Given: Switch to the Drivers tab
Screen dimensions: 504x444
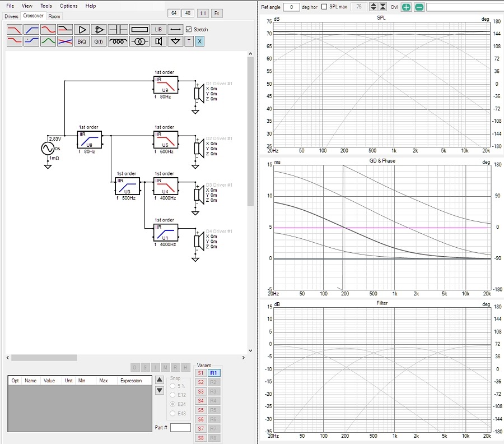Looking at the screenshot, I should point(11,16).
